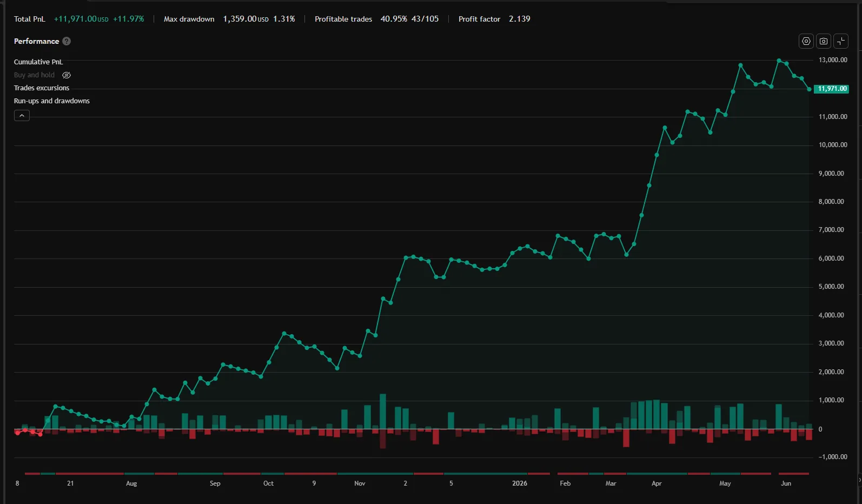The image size is (862, 504).
Task: Click the 'Feb' time axis label
Action: point(565,483)
